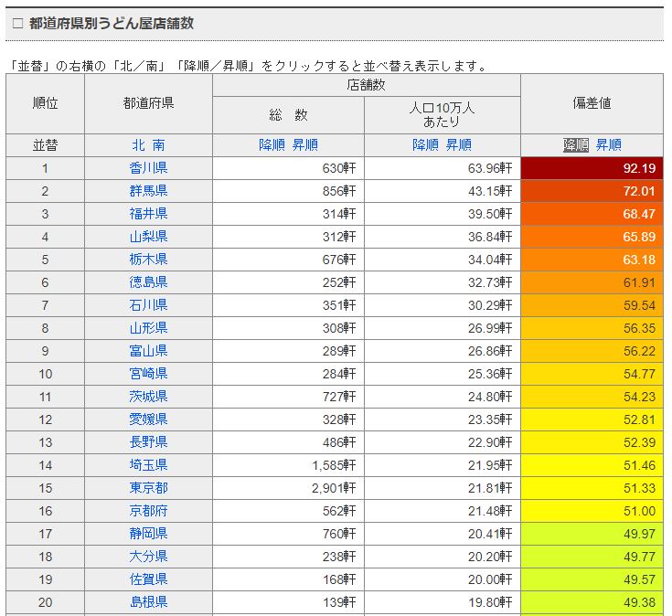
Task: Open 群馬県 prefecture link
Action: pyautogui.click(x=148, y=191)
